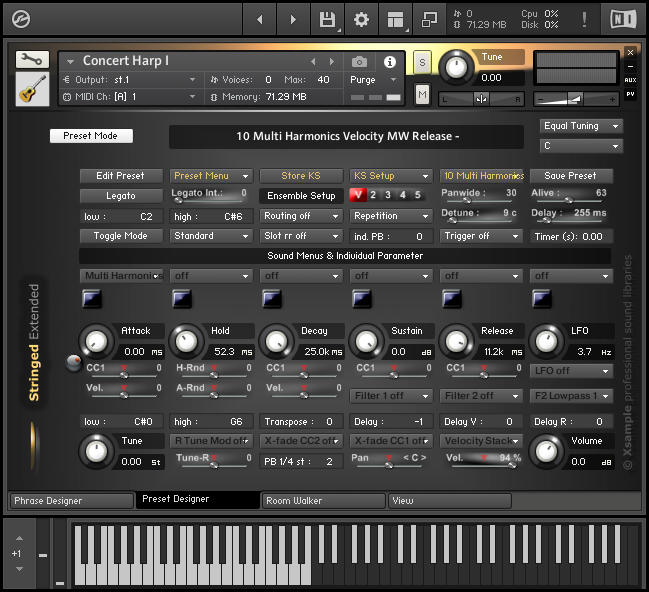Screen dimensions: 649x592
Task: Select next Concert Harp snapshot arrow
Action: pos(332,62)
